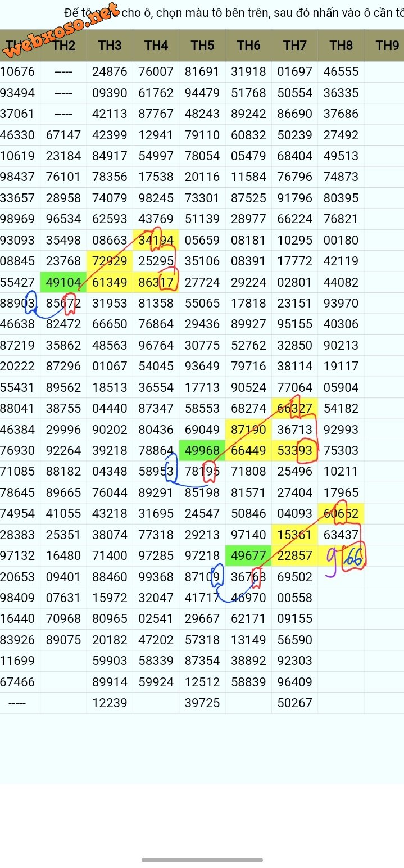The image size is (404, 868).
Task: Select cell 13149 in the TH6 column
Action: [x=248, y=640]
